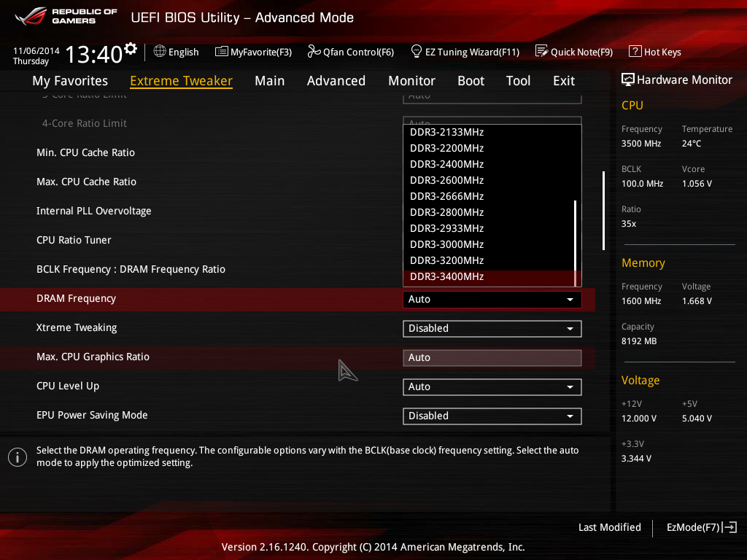Click the 1.668 V memory voltage value

[x=697, y=301]
